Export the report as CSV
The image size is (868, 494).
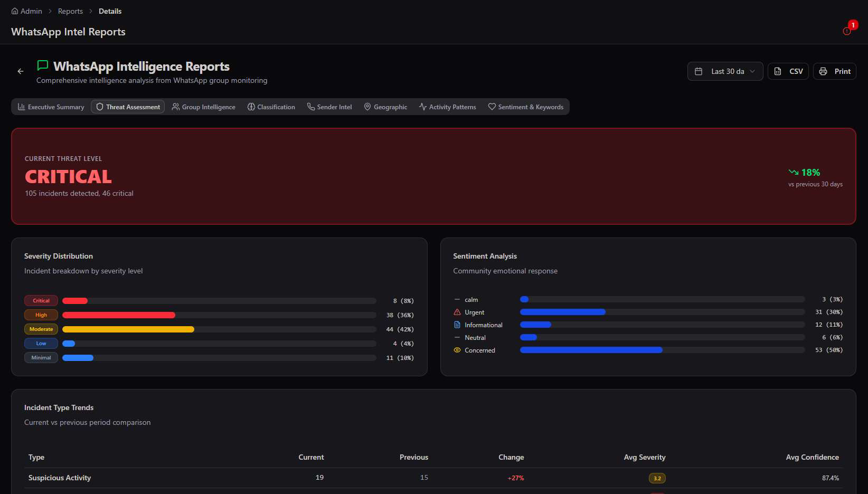(x=788, y=71)
